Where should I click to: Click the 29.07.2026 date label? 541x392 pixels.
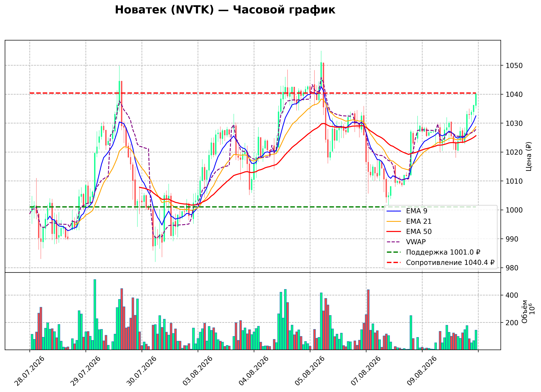pos(85,371)
